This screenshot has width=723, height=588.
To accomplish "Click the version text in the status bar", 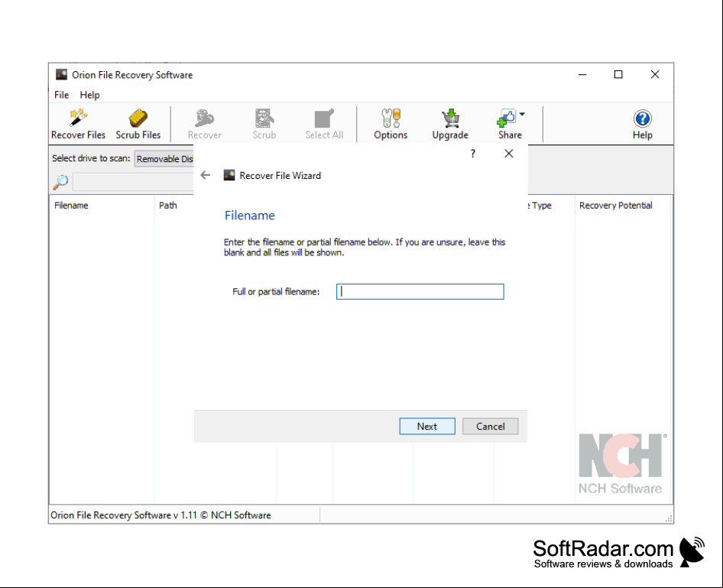I will point(160,515).
